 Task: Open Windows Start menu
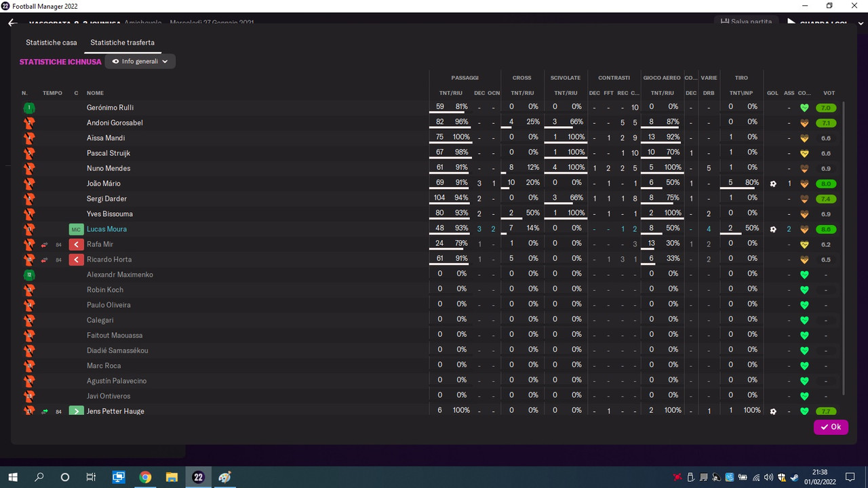tap(13, 477)
